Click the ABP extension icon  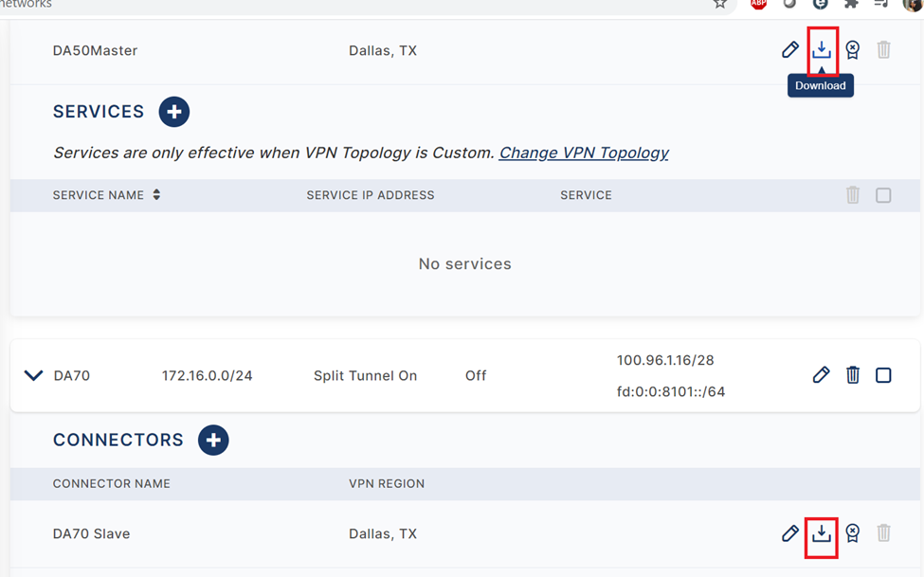758,4
